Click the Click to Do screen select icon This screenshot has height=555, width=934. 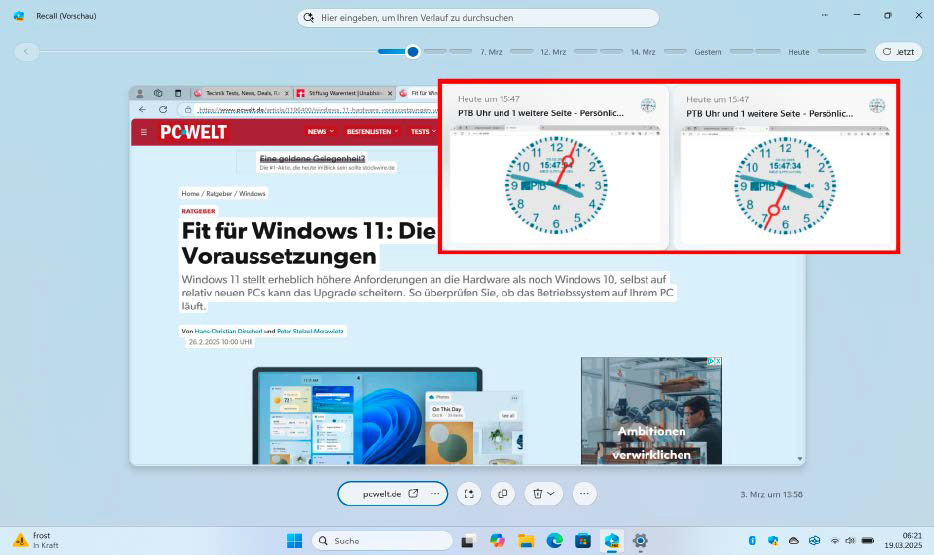click(x=469, y=494)
